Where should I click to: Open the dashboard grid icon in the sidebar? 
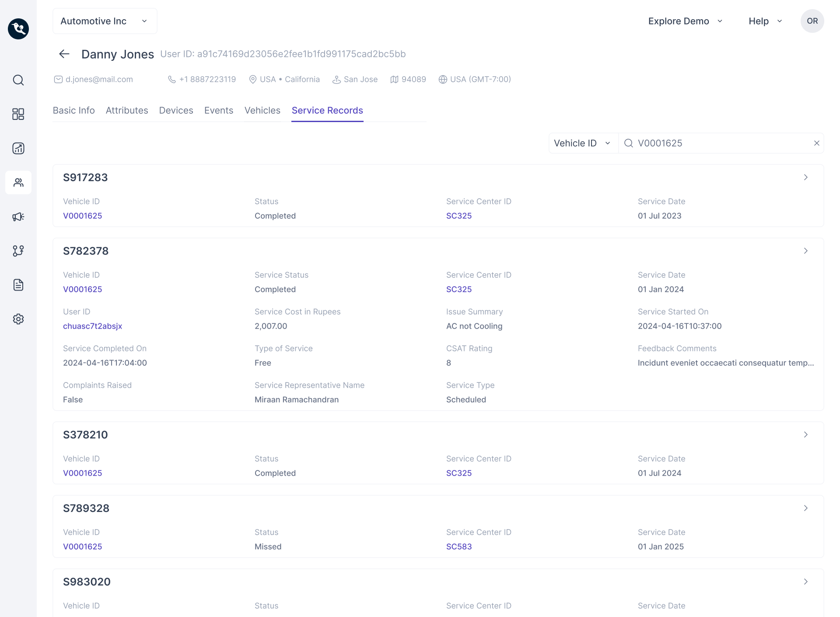pyautogui.click(x=18, y=114)
